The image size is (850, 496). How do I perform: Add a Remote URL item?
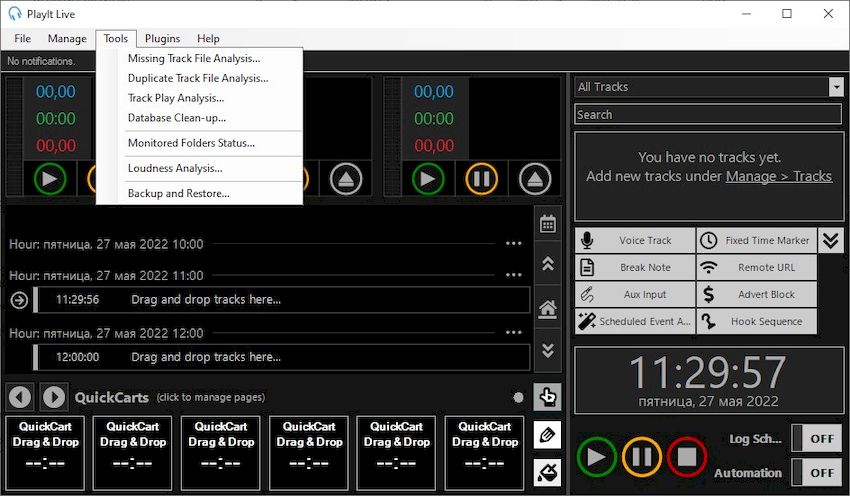tap(756, 267)
